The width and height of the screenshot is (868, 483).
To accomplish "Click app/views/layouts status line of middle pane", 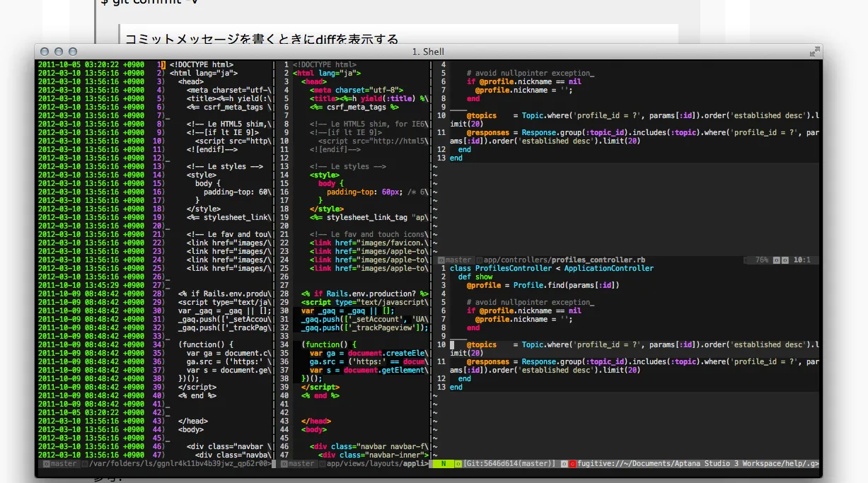I will point(376,464).
